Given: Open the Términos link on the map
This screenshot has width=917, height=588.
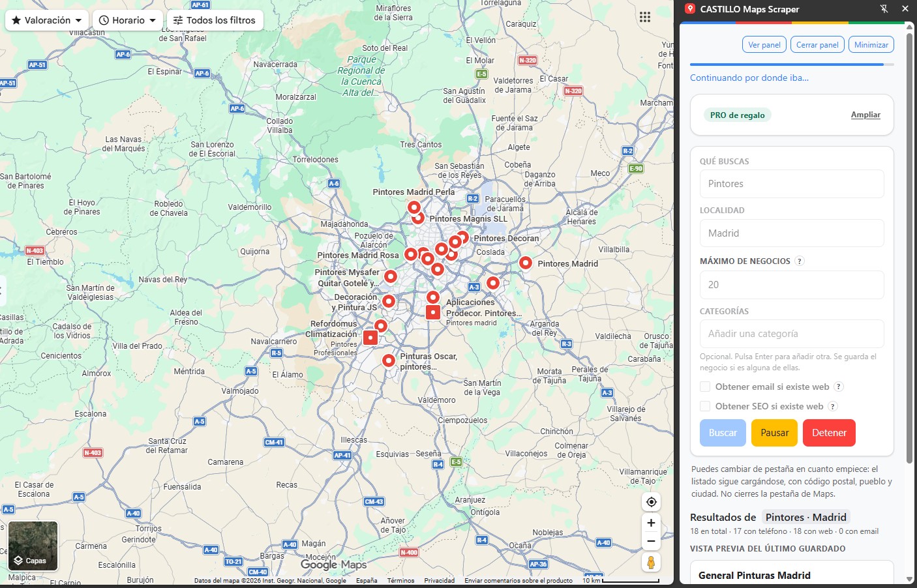Looking at the screenshot, I should pyautogui.click(x=400, y=580).
